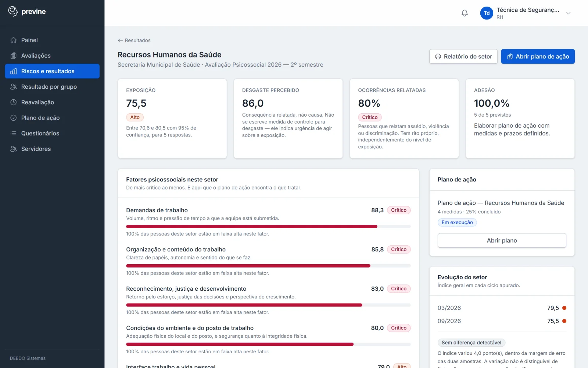This screenshot has height=368, width=588.
Task: Open Servidores section
Action: pos(52,149)
